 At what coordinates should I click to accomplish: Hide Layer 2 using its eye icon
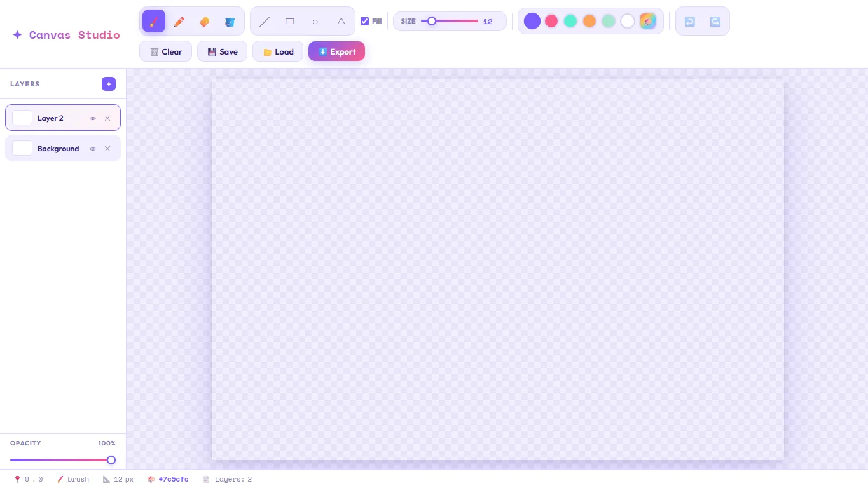point(93,118)
